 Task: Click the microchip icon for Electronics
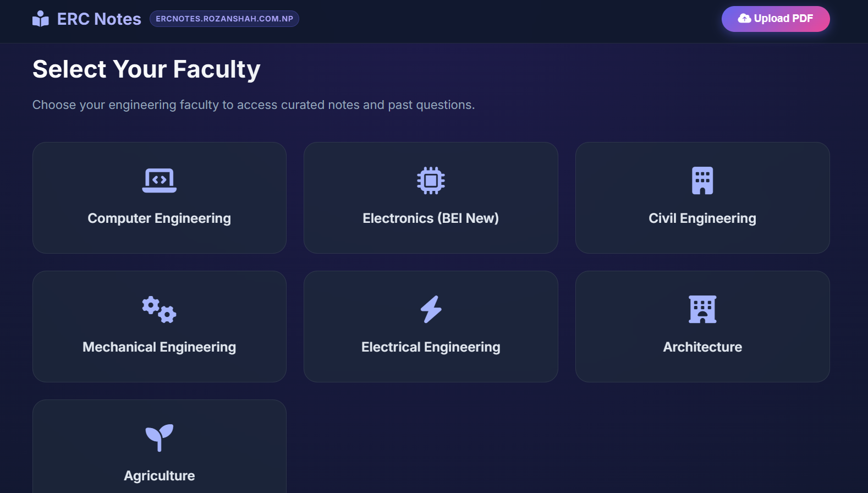(x=431, y=180)
